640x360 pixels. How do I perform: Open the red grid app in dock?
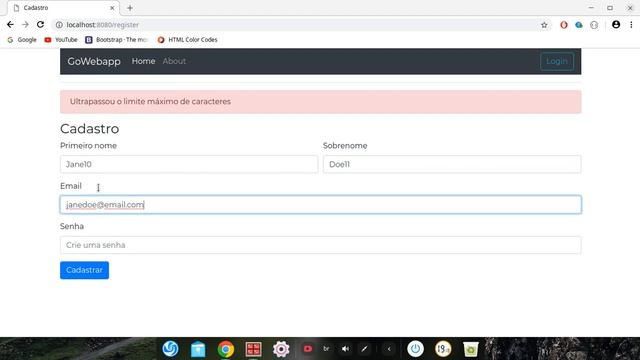click(x=253, y=349)
